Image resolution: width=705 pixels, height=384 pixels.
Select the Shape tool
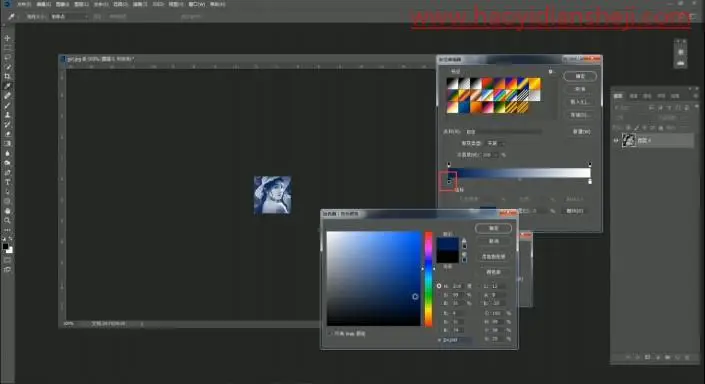click(x=7, y=201)
